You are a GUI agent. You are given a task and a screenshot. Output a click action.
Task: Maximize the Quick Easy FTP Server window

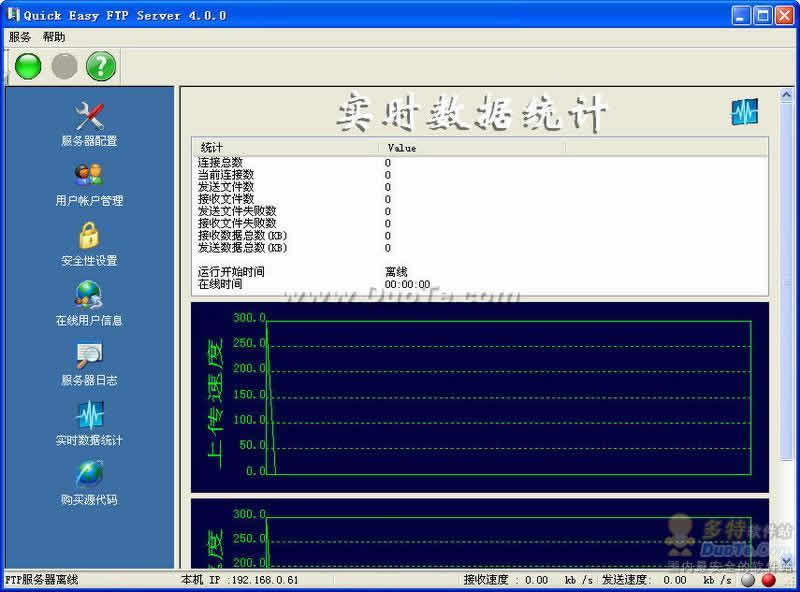coord(763,15)
